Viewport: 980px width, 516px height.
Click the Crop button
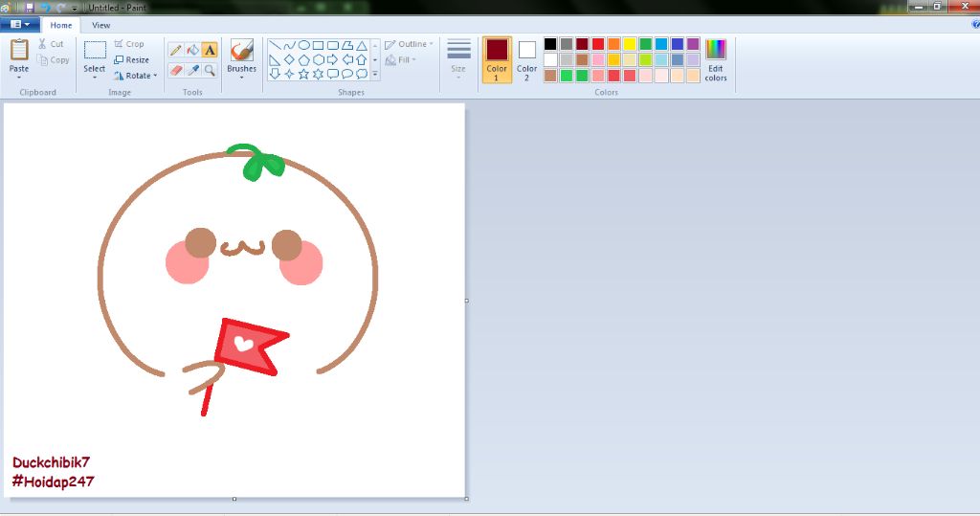point(129,44)
